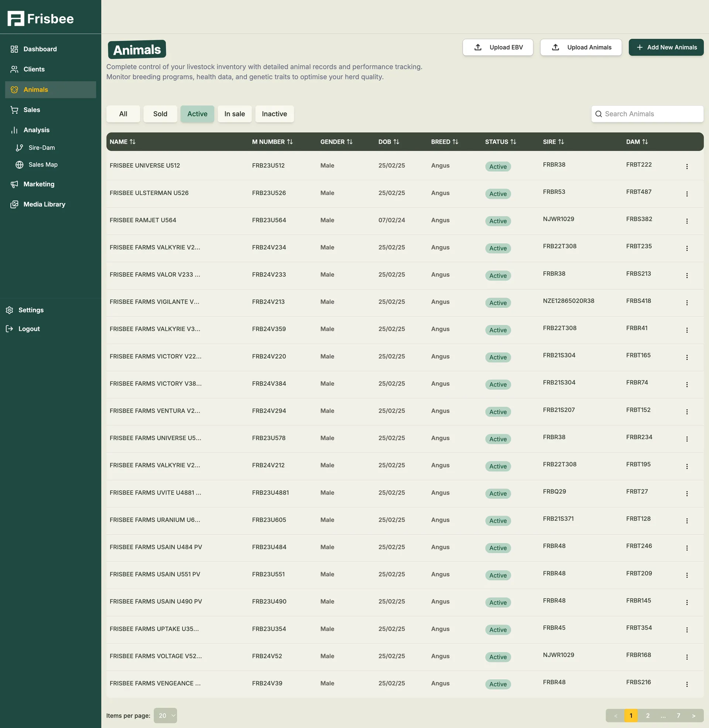This screenshot has width=709, height=728.
Task: Select the Marketing megaphone icon
Action: (14, 184)
